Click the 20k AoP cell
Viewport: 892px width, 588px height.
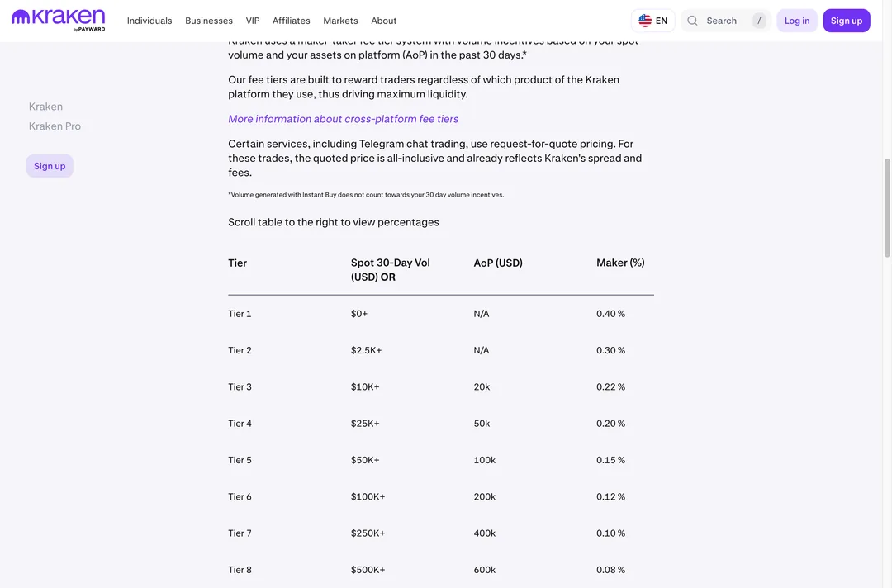tap(482, 386)
